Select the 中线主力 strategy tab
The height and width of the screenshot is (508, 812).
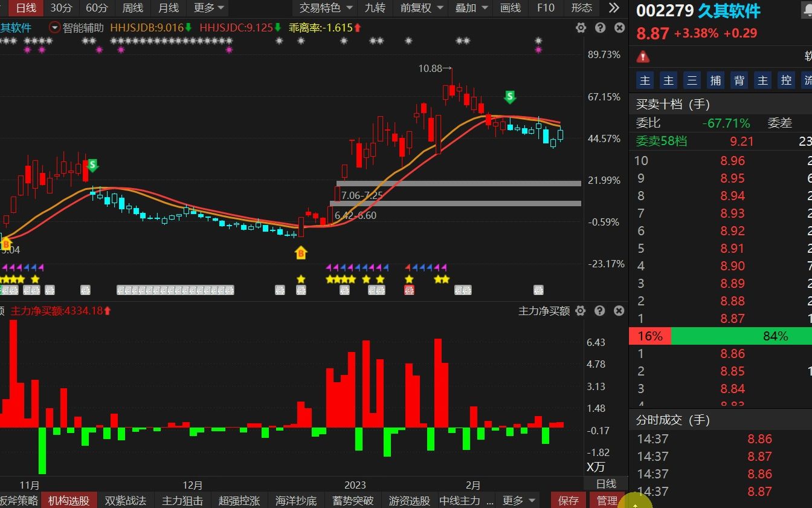pos(459,501)
